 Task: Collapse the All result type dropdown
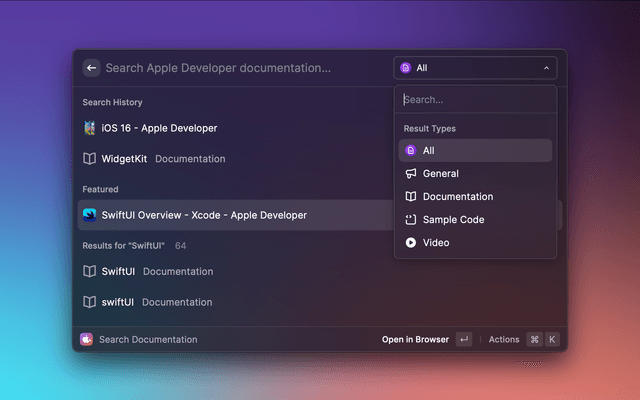click(x=475, y=68)
